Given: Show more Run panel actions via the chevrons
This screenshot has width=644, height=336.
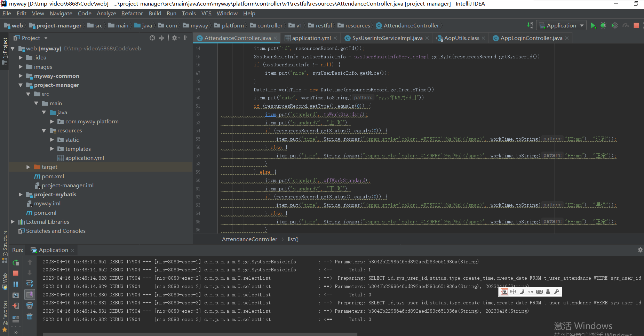Looking at the screenshot, I should (16, 332).
